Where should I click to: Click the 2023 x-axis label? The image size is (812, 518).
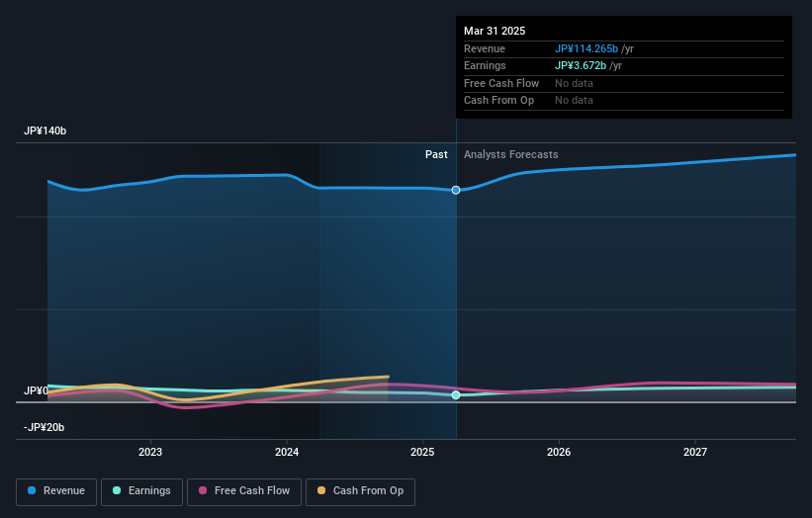tap(150, 452)
